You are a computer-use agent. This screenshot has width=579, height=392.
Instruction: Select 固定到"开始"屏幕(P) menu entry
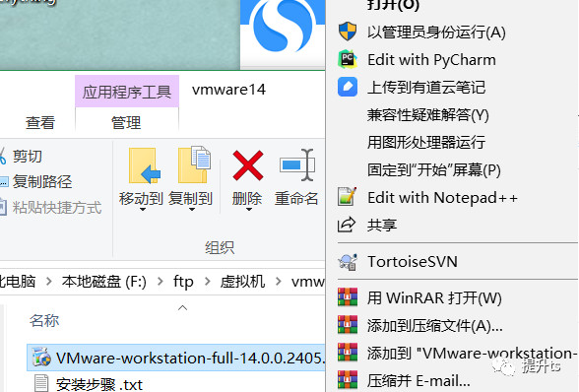434,170
